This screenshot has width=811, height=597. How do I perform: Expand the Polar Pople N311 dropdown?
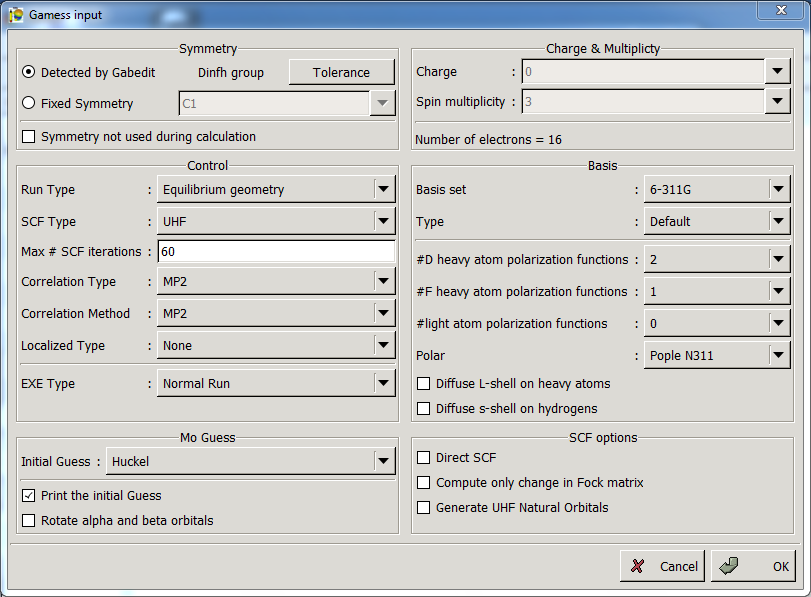[779, 355]
